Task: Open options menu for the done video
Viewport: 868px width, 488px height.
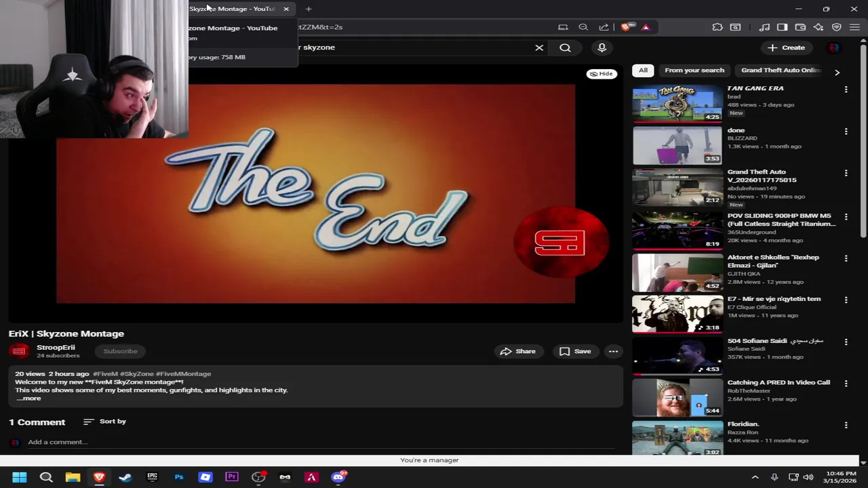Action: 846,131
